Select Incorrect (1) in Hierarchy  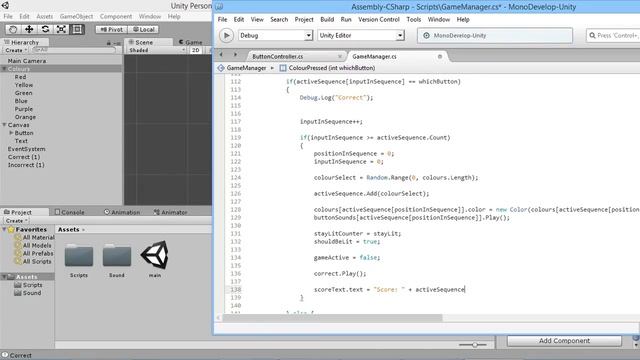(x=26, y=165)
